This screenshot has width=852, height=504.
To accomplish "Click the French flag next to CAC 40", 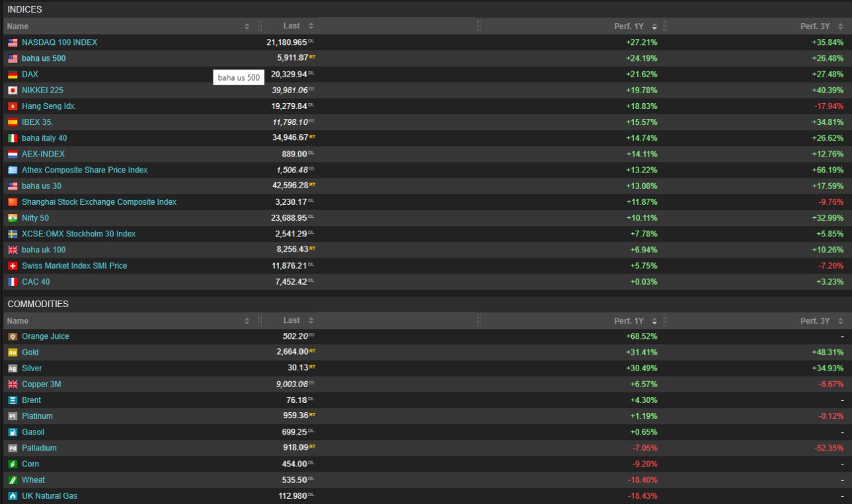I will [13, 281].
